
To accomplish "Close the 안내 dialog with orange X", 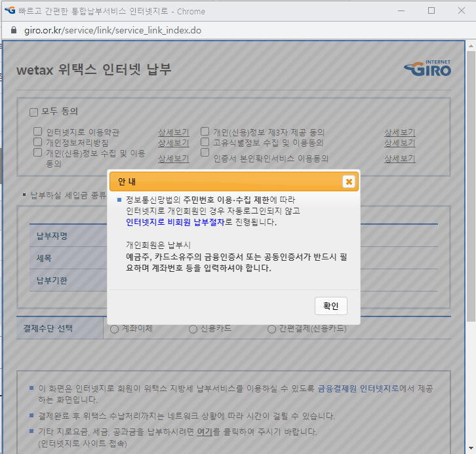I will (349, 181).
